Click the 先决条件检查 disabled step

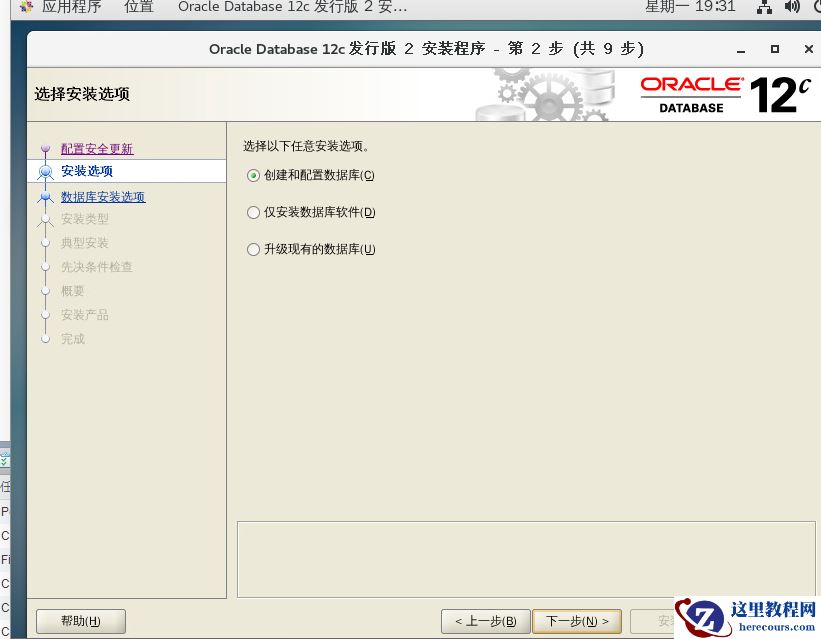(x=97, y=267)
